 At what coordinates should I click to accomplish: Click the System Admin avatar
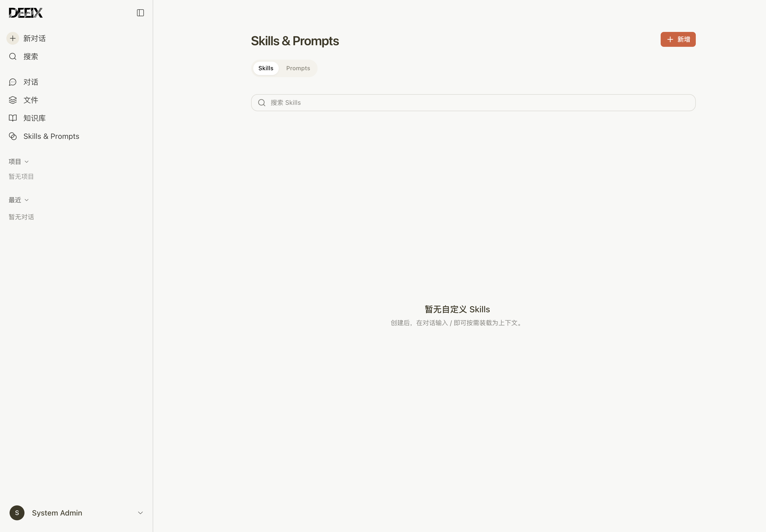(x=17, y=513)
